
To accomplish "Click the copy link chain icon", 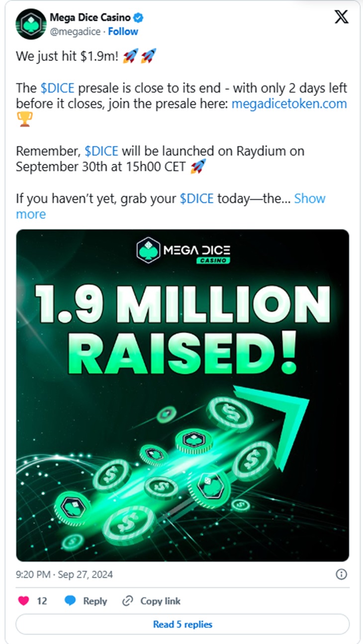I will pyautogui.click(x=128, y=601).
